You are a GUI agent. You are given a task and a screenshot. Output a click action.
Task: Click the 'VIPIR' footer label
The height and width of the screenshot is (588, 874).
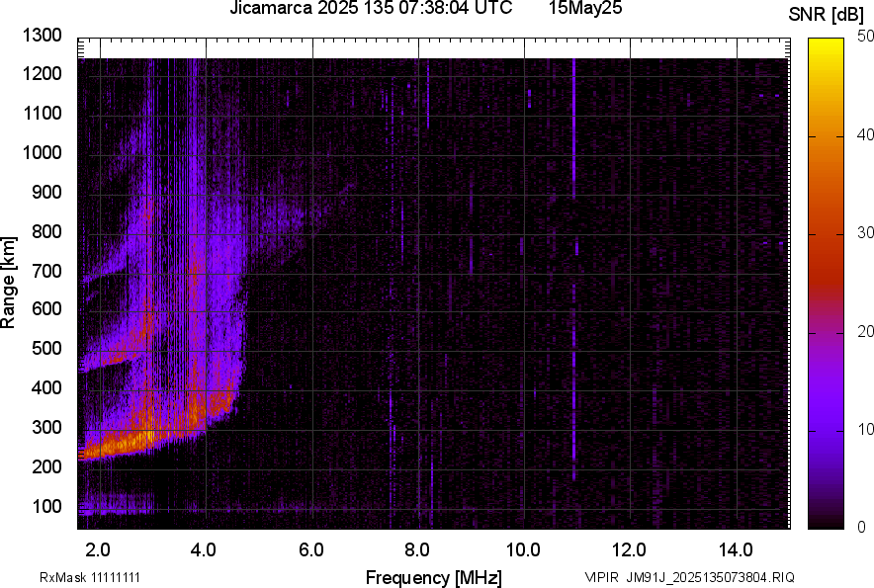point(602,577)
